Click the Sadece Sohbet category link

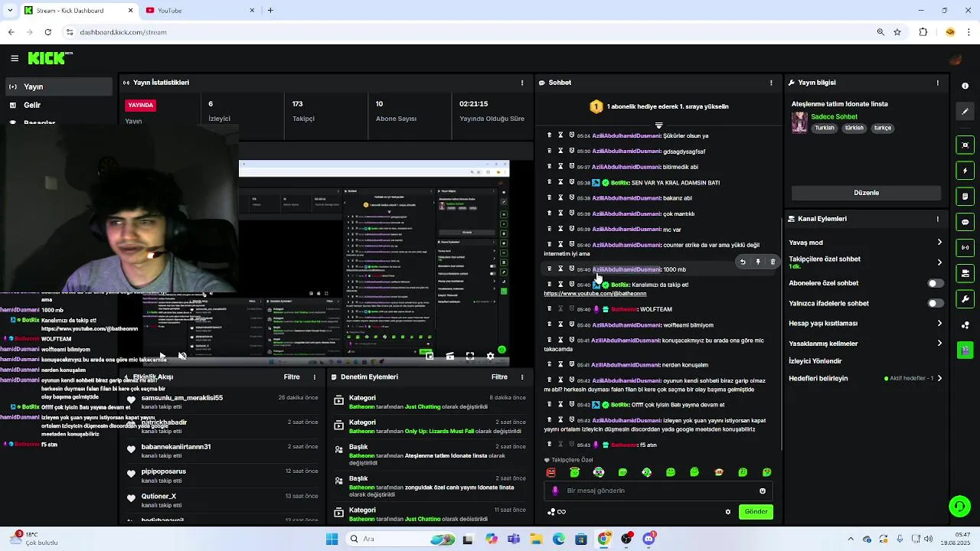[x=834, y=117]
